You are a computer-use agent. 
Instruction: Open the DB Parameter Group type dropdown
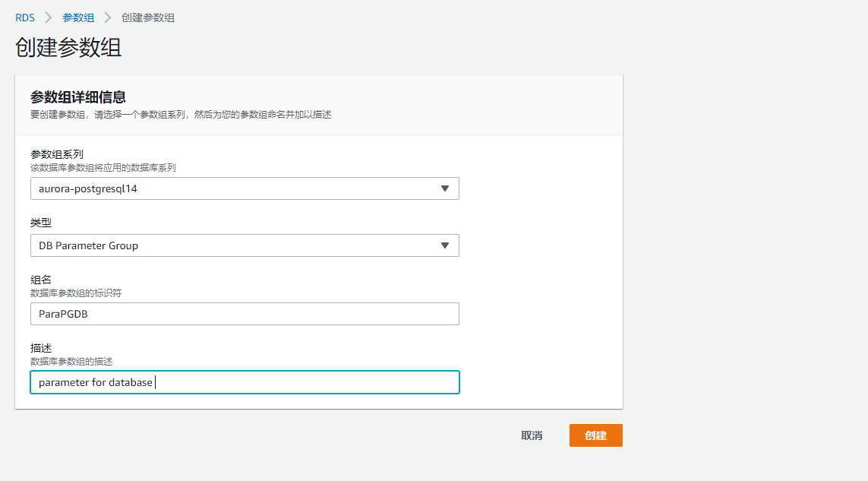pos(245,245)
